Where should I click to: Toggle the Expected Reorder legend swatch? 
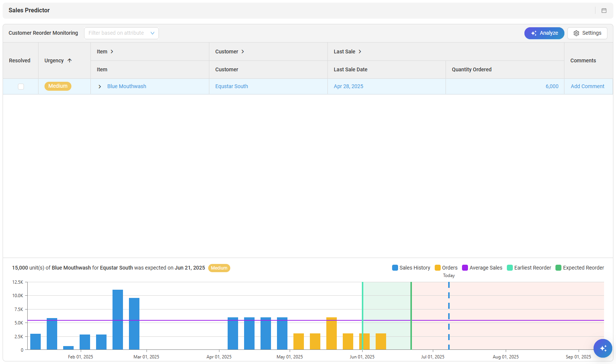click(558, 268)
